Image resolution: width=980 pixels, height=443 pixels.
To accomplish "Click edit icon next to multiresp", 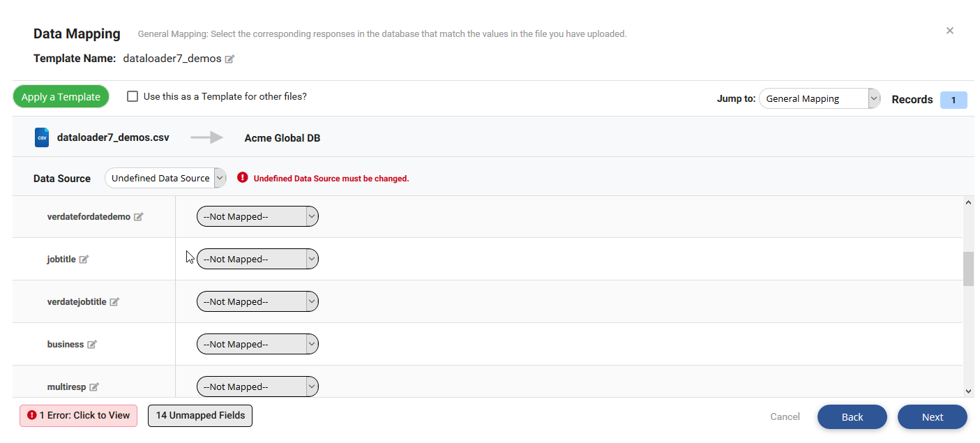I will 94,387.
